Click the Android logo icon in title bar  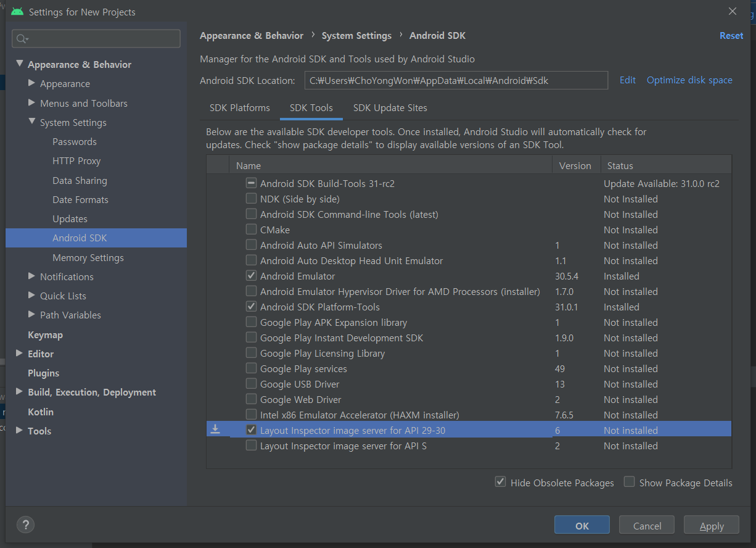(17, 12)
